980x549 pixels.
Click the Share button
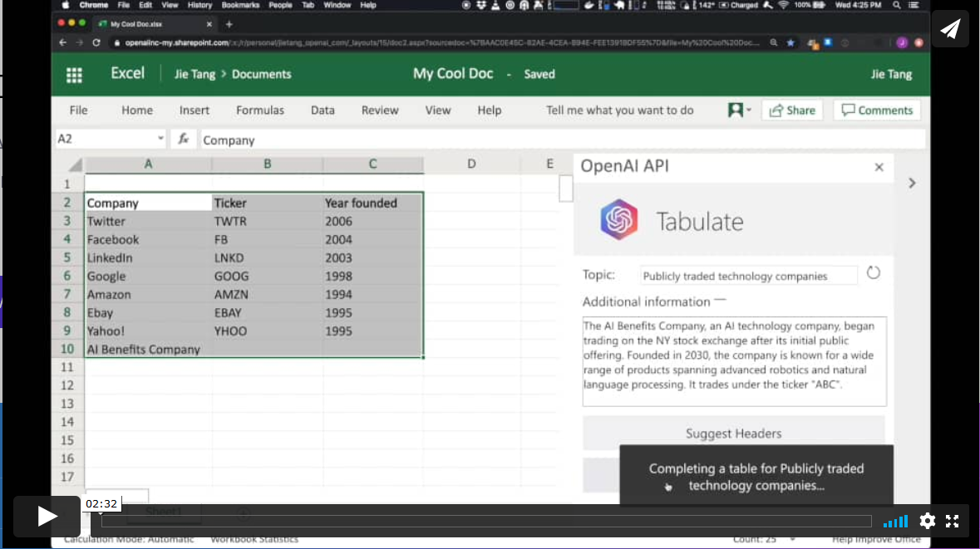tap(792, 110)
